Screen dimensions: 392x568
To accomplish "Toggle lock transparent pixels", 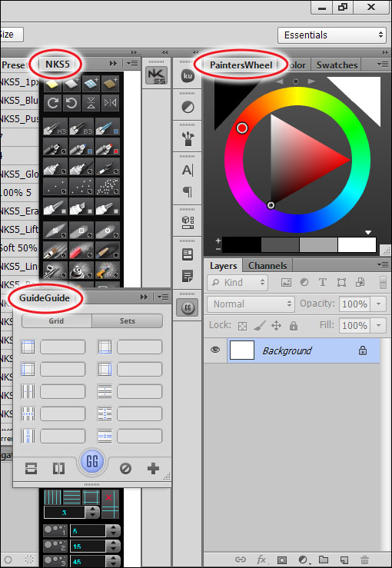I will tap(242, 326).
